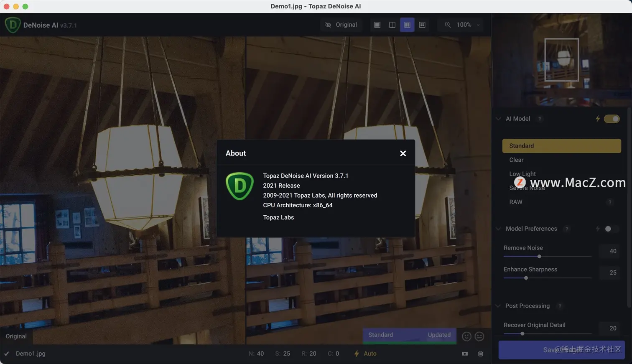
Task: Close the About dialog
Action: [x=403, y=153]
